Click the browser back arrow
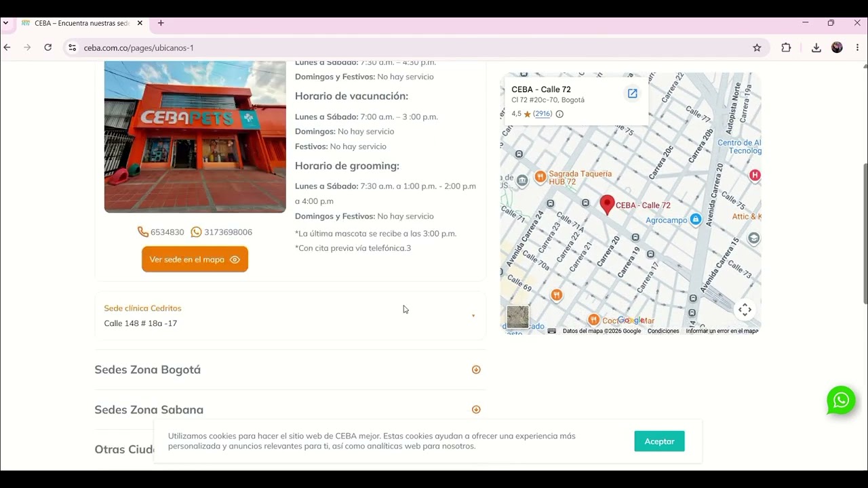 coord(7,47)
